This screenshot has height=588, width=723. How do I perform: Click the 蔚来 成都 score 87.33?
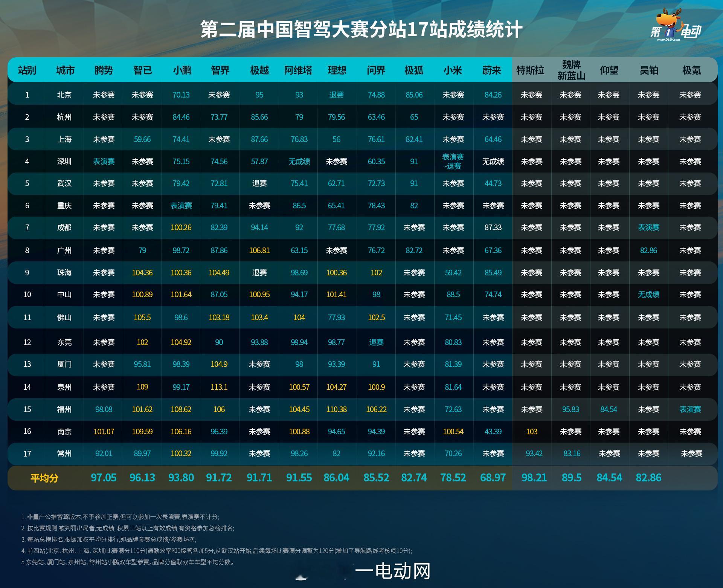coord(493,228)
